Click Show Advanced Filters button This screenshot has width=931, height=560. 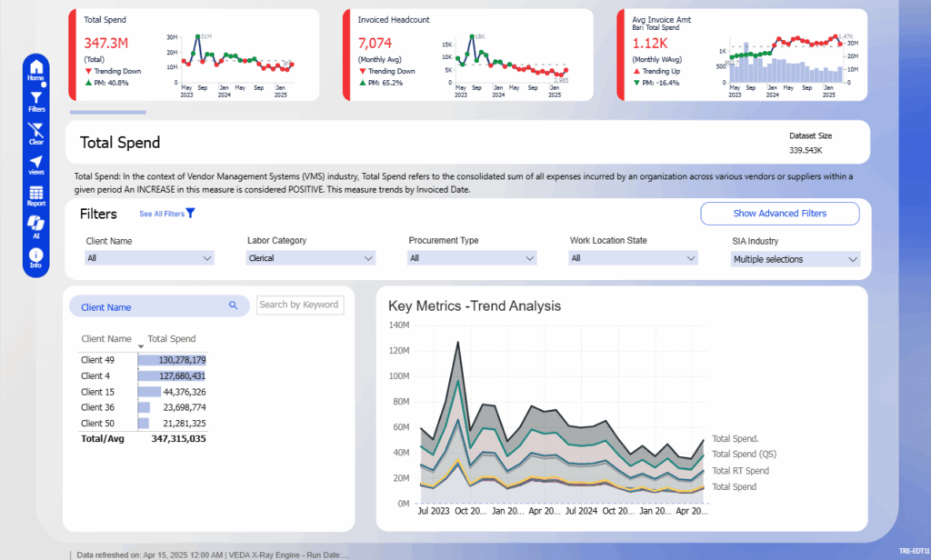coord(779,214)
